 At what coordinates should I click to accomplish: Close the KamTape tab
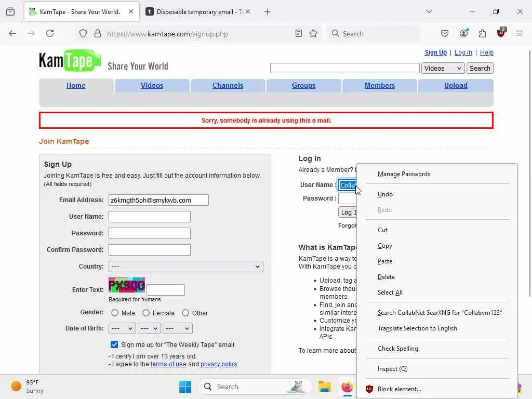click(x=131, y=11)
